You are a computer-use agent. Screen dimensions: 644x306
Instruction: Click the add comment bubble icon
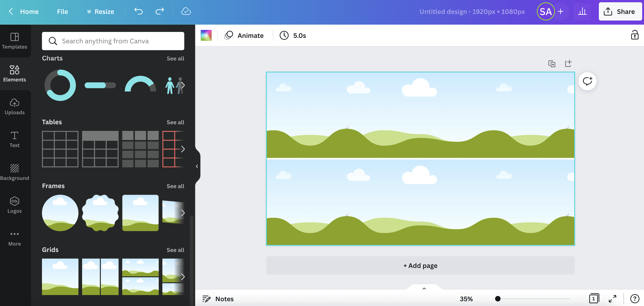(x=587, y=81)
